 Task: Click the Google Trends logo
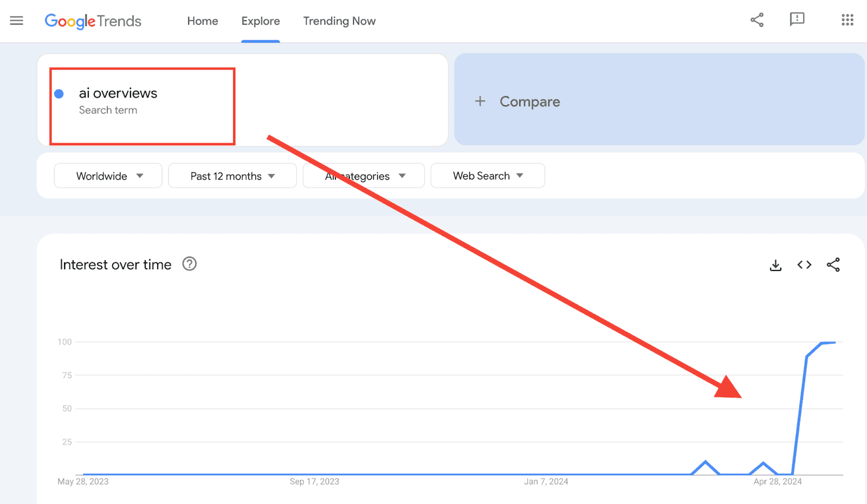pyautogui.click(x=93, y=21)
